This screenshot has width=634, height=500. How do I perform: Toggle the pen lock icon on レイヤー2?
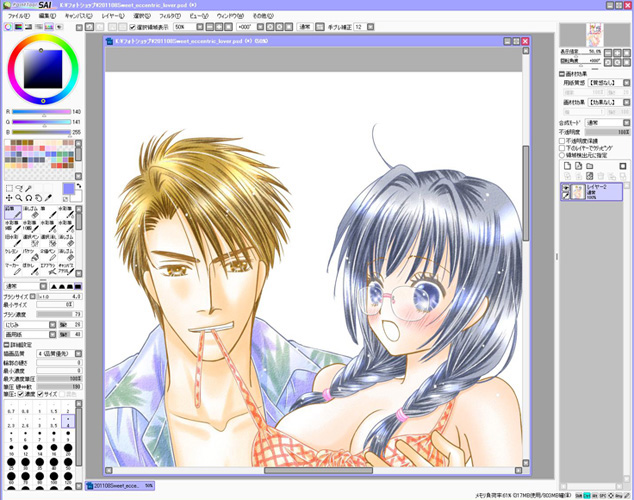565,196
